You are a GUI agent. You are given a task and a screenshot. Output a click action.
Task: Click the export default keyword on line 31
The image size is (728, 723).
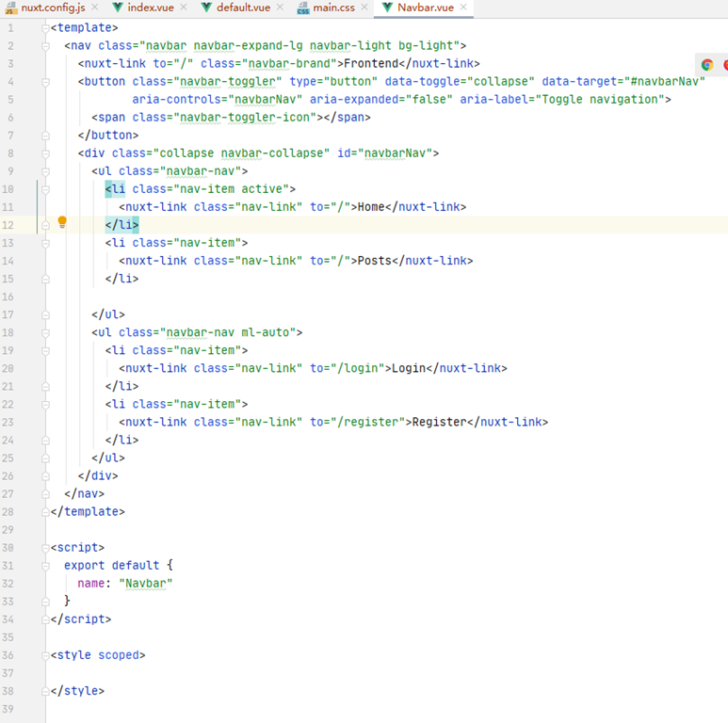pos(111,566)
